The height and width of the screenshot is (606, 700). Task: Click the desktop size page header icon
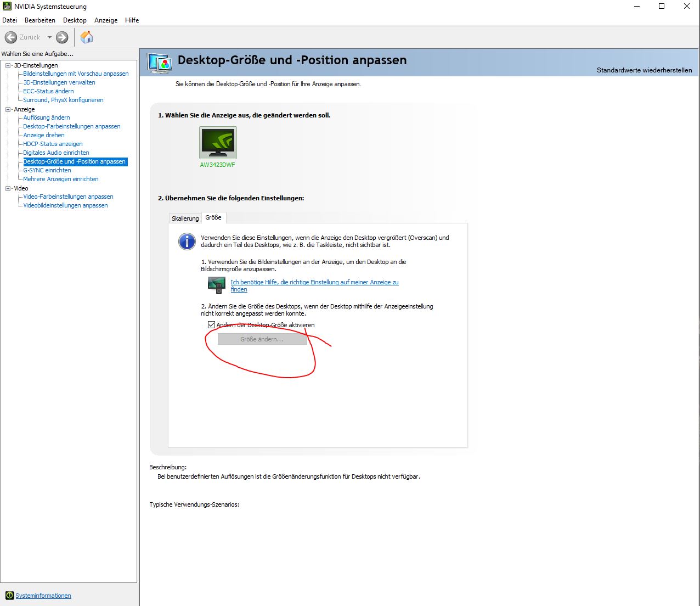[160, 64]
